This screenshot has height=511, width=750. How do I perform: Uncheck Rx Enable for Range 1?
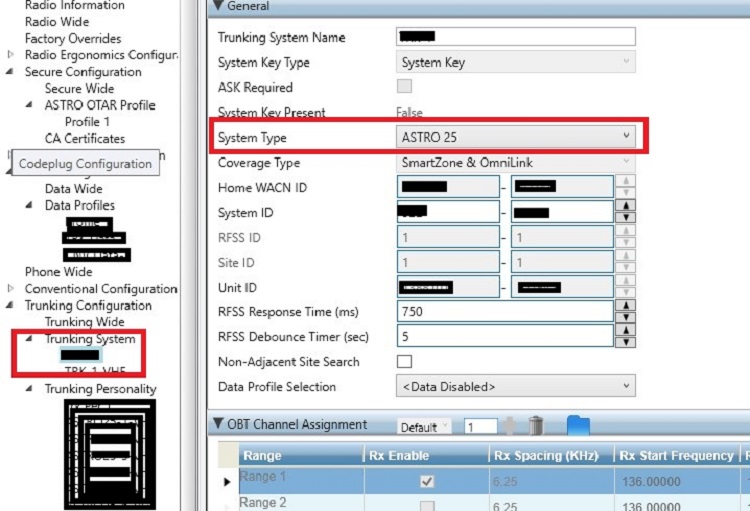point(427,481)
